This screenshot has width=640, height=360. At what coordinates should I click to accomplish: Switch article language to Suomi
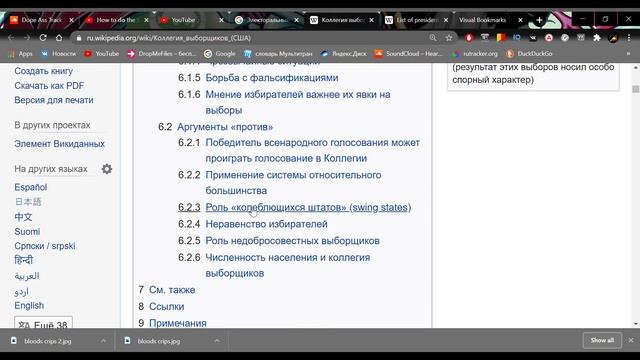(x=27, y=231)
